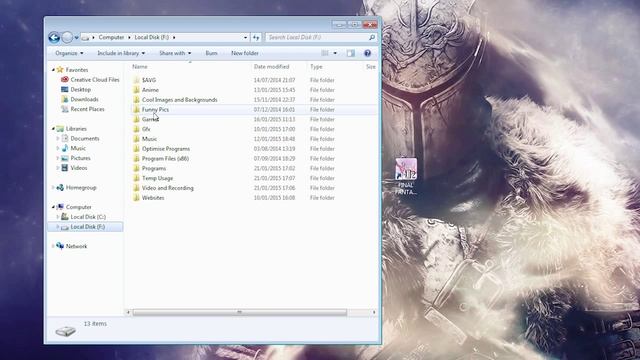Click the Final Fantasy desktop shortcut
Image resolution: width=640 pixels, height=360 pixels.
coord(406,176)
